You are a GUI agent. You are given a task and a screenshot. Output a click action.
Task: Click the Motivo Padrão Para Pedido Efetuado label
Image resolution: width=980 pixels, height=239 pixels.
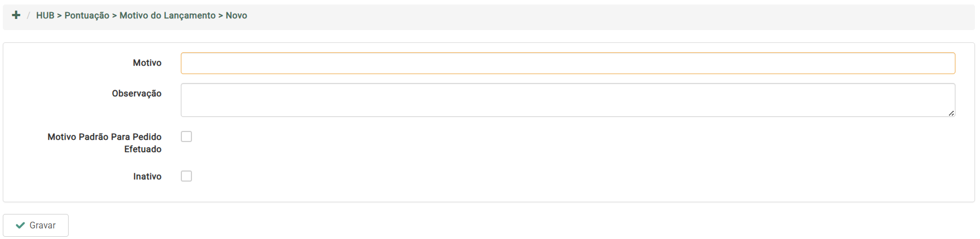coord(105,143)
